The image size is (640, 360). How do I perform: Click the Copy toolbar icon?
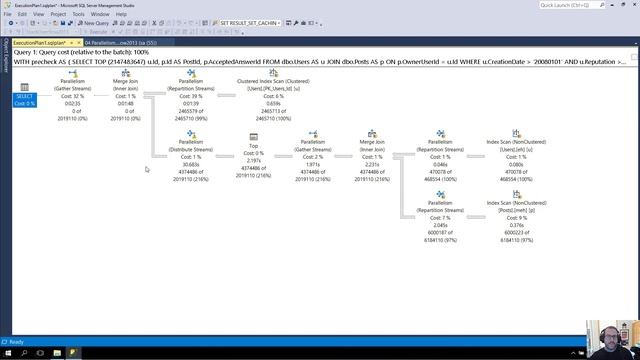[x=161, y=23]
